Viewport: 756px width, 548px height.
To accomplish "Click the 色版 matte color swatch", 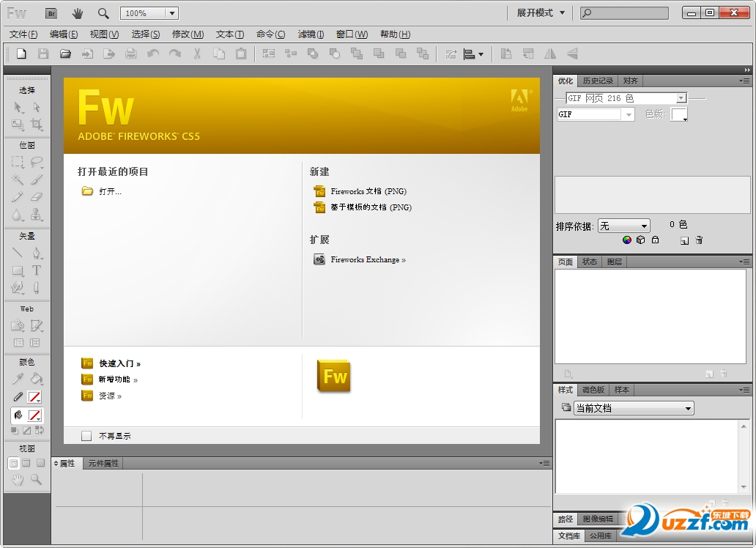I will coord(679,114).
